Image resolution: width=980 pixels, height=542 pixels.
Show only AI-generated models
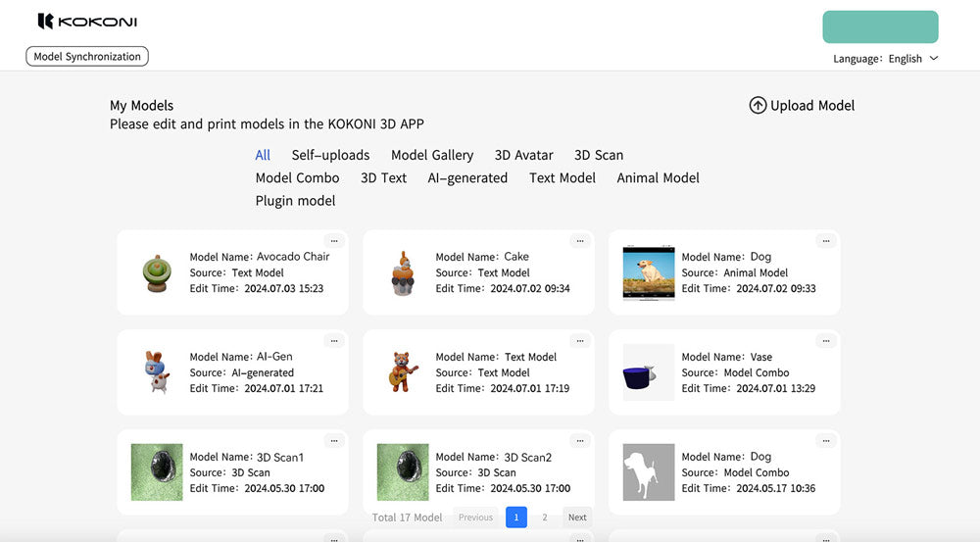pyautogui.click(x=467, y=178)
